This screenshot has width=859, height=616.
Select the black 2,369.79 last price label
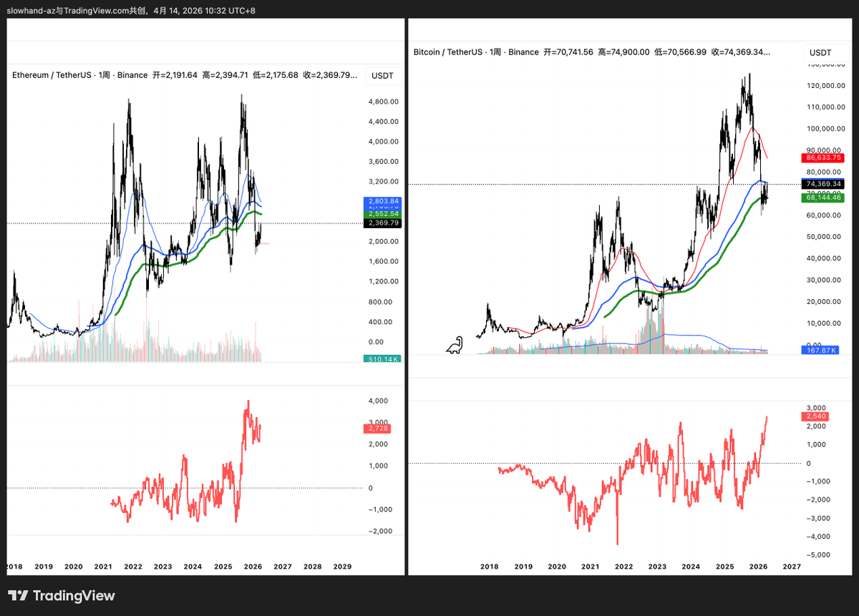coord(382,223)
